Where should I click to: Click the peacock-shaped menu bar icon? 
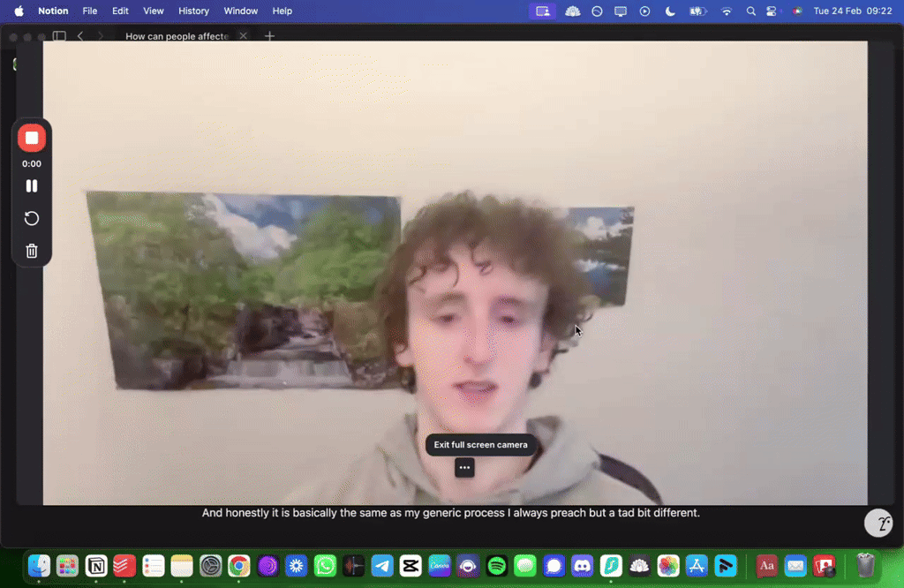click(x=572, y=11)
